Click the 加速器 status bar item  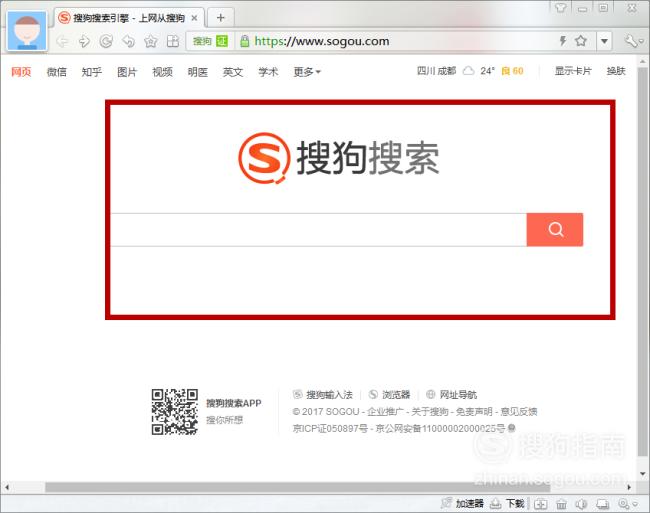coord(462,503)
